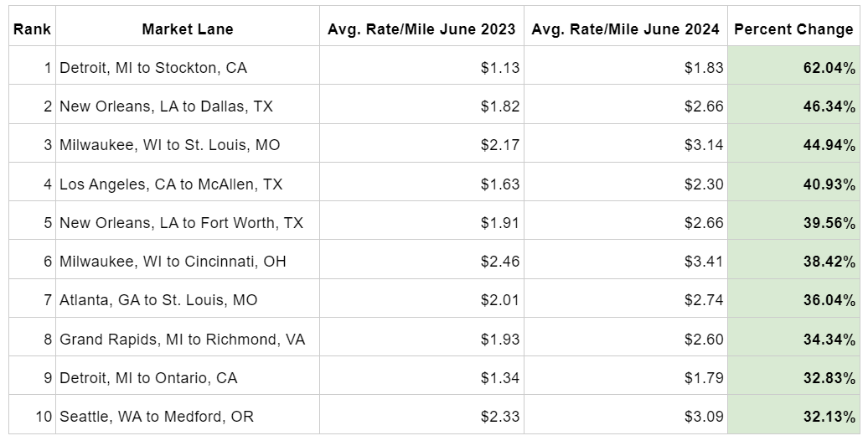Screen dimensions: 868x441
Task: Select the Milwaukee to Cincinnati lane cell
Action: pyautogui.click(x=188, y=262)
